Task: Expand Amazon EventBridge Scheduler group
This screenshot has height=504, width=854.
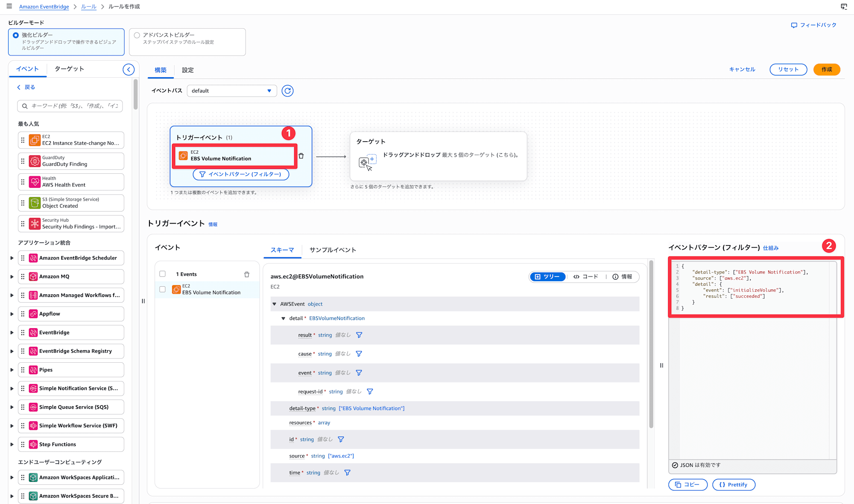Action: click(12, 258)
